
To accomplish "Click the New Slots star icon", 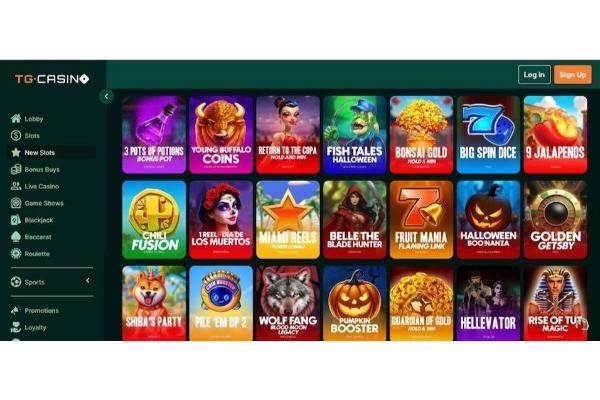I will pos(16,152).
